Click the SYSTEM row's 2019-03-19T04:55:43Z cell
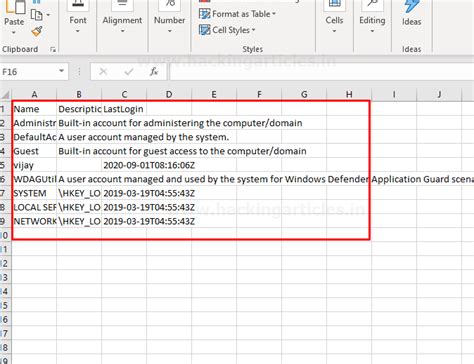 (124, 193)
